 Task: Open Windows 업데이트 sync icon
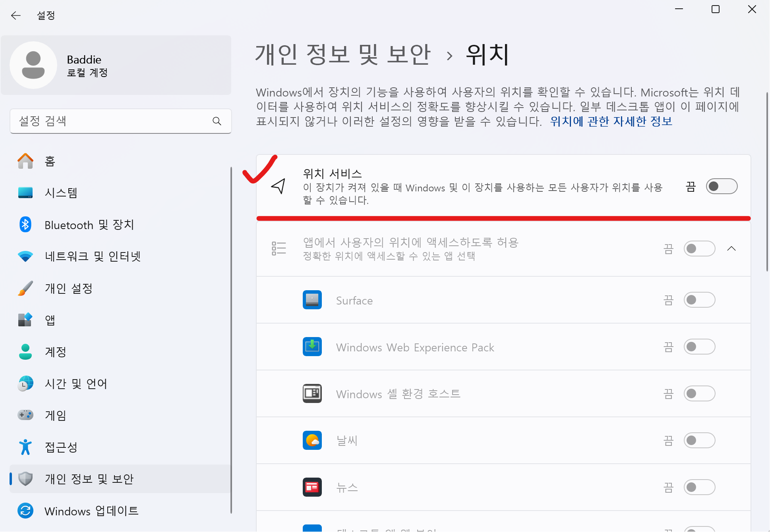click(25, 511)
